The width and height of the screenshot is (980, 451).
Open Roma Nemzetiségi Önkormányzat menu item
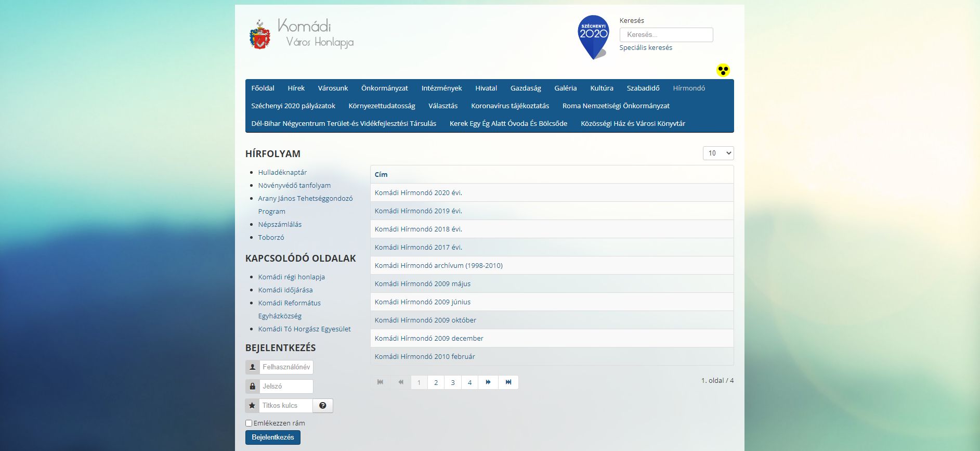coord(616,106)
